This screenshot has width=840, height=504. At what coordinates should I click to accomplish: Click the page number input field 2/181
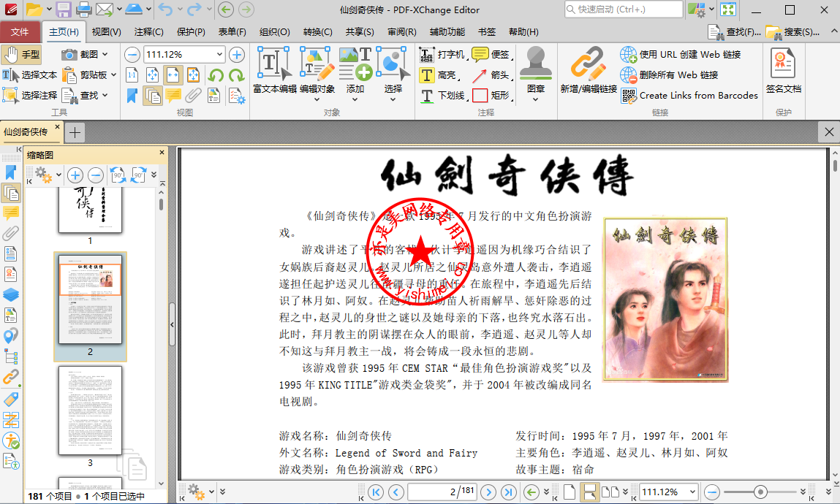click(442, 492)
